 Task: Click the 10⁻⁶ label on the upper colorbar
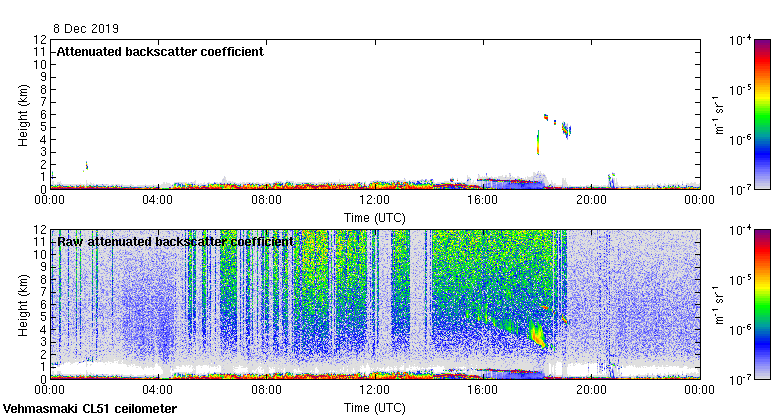[740, 140]
